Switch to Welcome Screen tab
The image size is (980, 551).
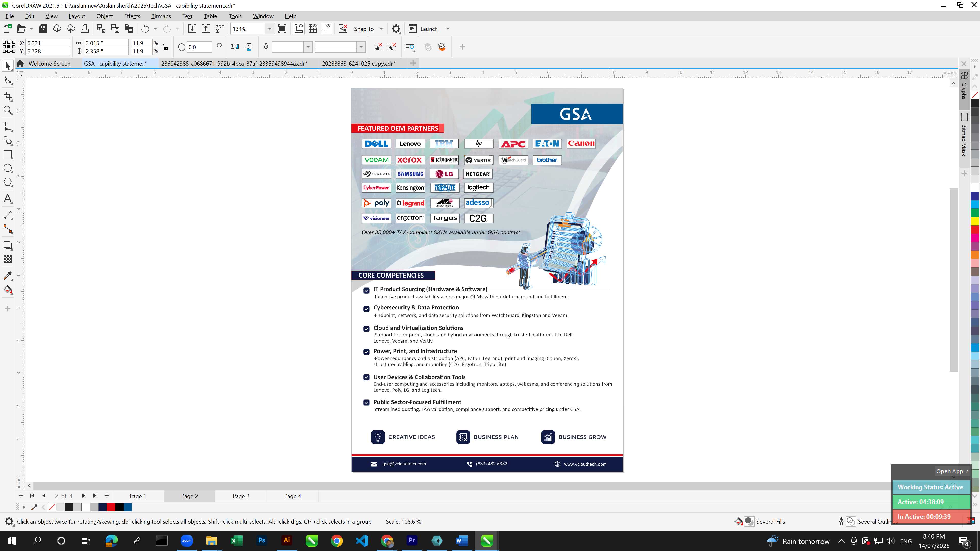pos(49,64)
